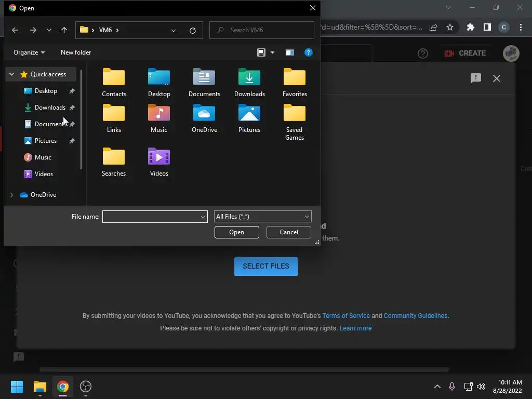Click the CREATE button in YouTube Studio
Screen dimensions: 532x399
pyautogui.click(x=465, y=54)
